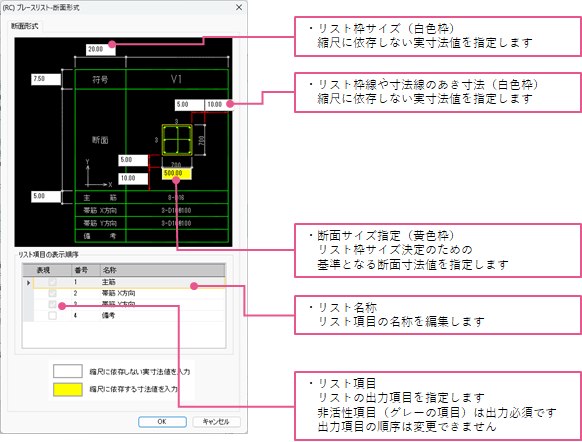Image resolution: width=582 pixels, height=442 pixels.
Task: Enable the 備考 row checkbox
Action: [52, 315]
